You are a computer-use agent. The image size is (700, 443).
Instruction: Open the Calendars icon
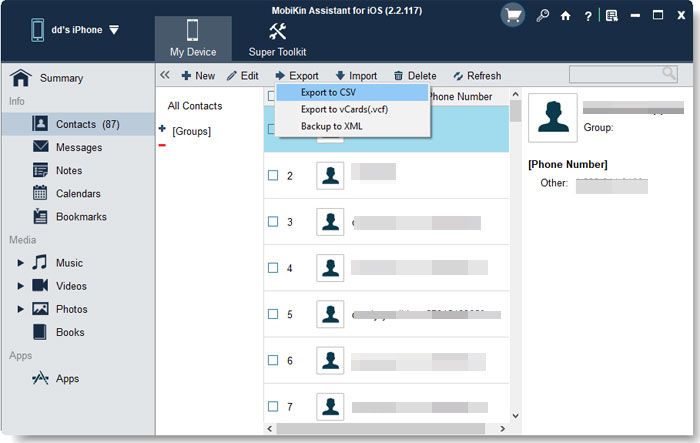point(40,192)
